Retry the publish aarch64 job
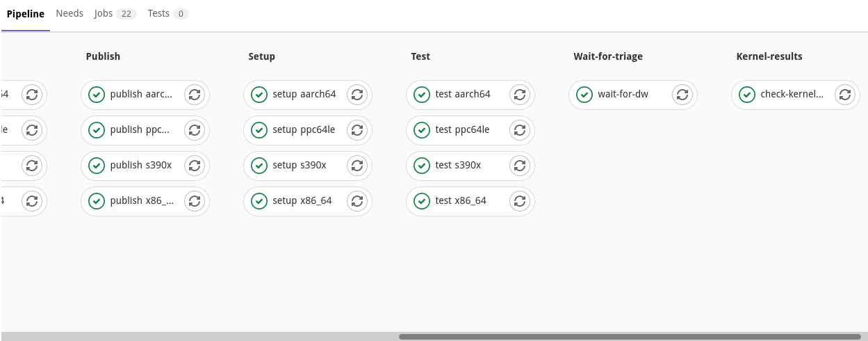868x341 pixels. (x=195, y=95)
